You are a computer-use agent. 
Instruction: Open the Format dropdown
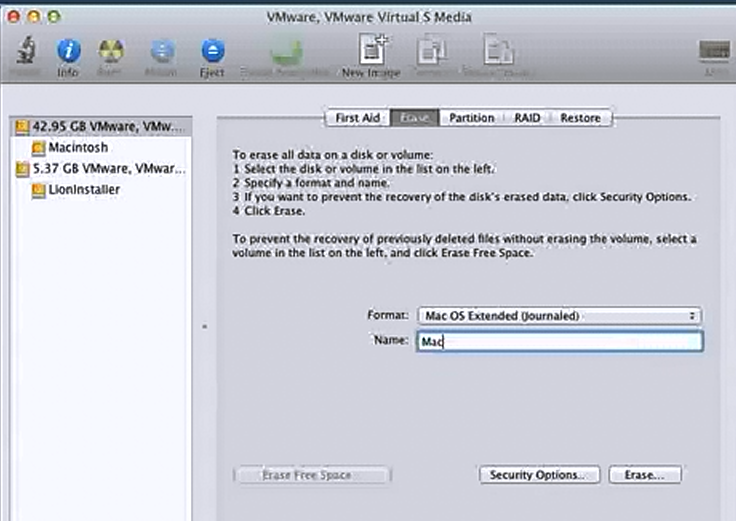(x=560, y=315)
